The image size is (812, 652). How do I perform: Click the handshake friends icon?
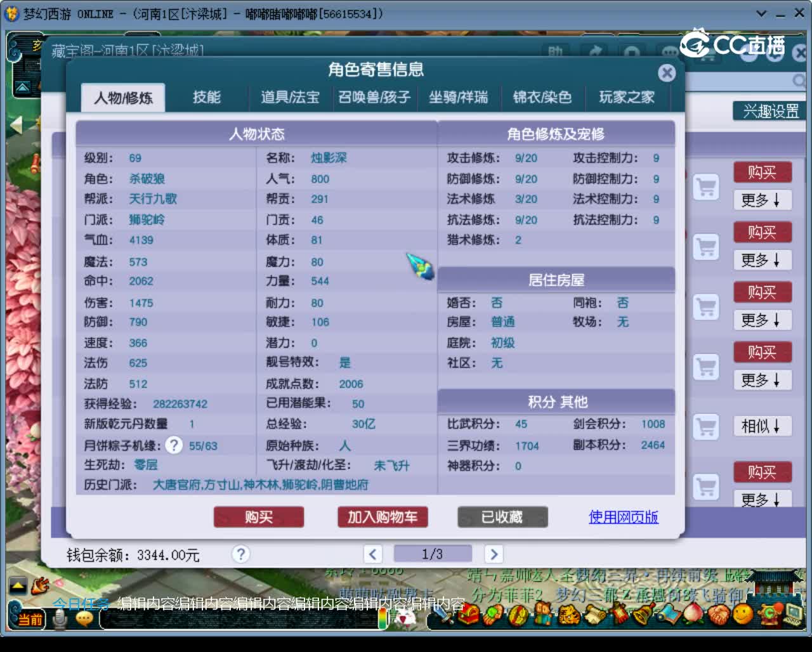click(x=718, y=614)
